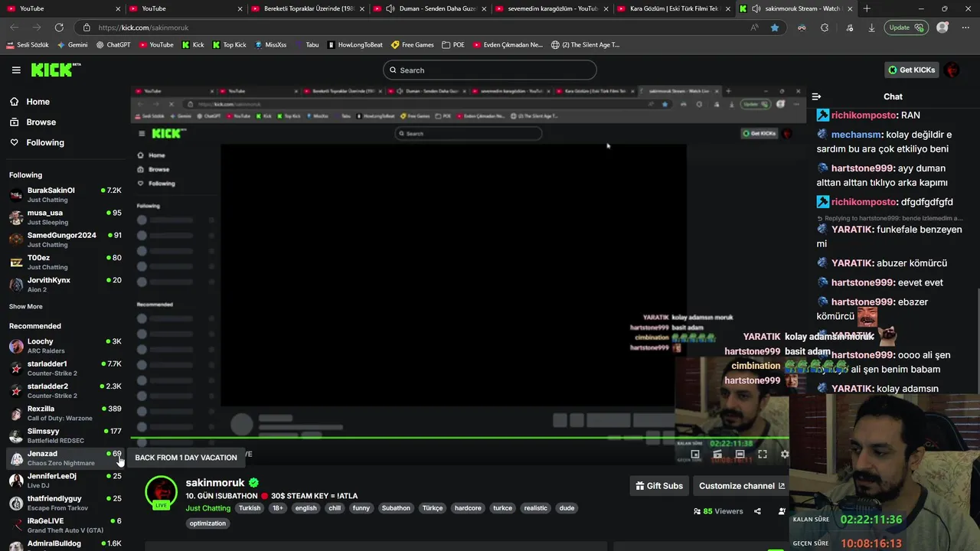Open starladder1 recommended channel

(65, 368)
